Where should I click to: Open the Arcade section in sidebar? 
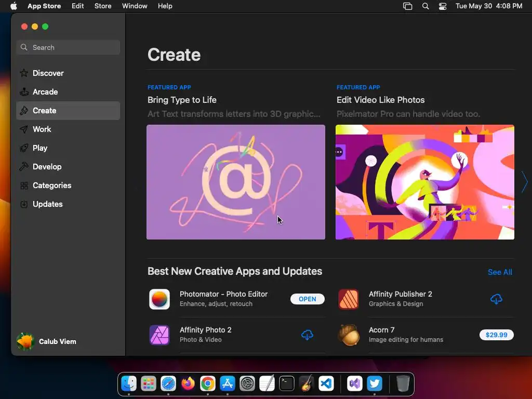tap(68, 91)
